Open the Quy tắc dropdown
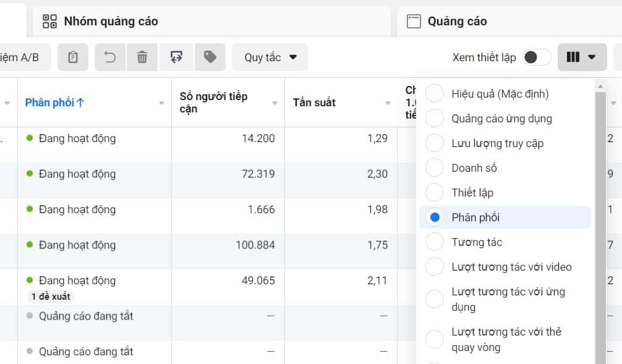This screenshot has width=622, height=364. click(271, 57)
